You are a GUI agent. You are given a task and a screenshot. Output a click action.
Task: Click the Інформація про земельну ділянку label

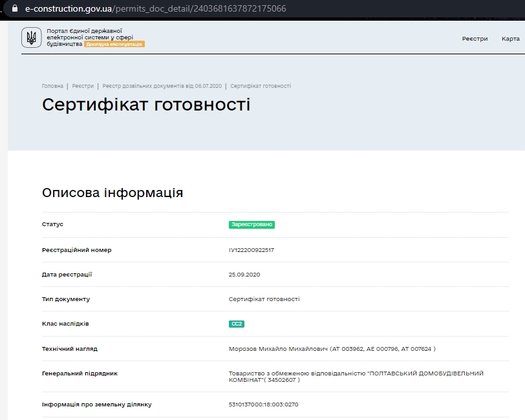click(x=97, y=404)
